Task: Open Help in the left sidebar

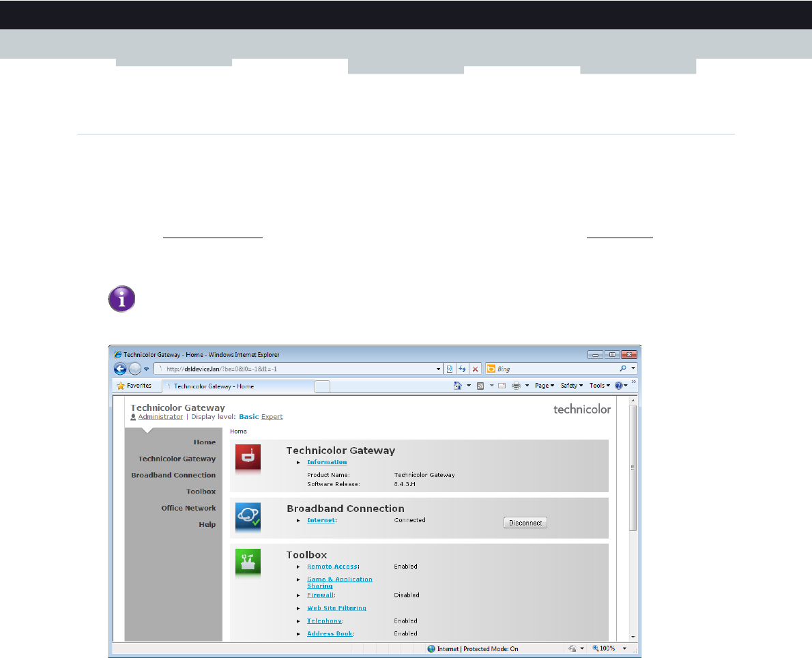Action: click(207, 524)
